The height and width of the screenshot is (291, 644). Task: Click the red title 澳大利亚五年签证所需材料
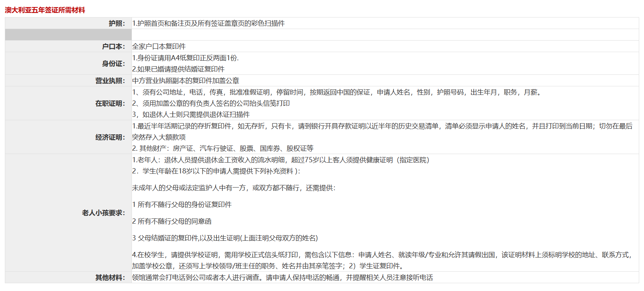[45, 10]
